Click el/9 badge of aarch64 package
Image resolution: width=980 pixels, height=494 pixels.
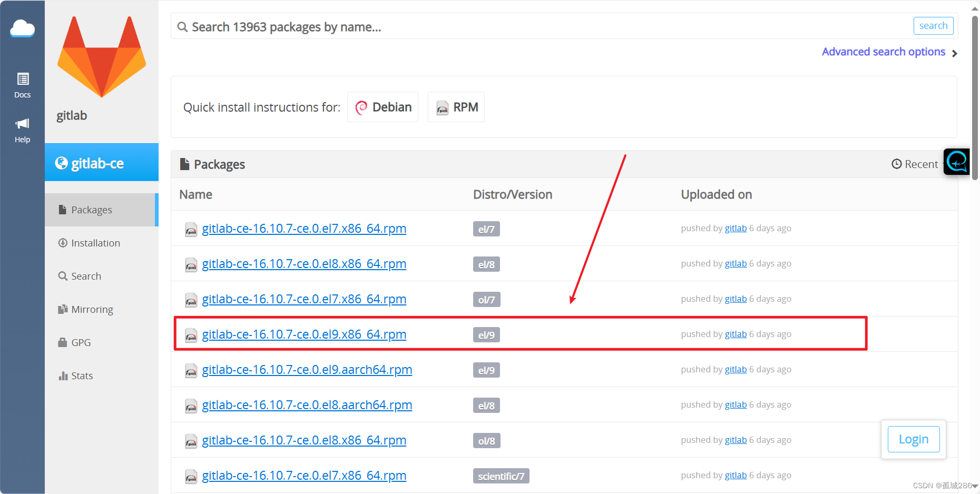[x=486, y=370]
